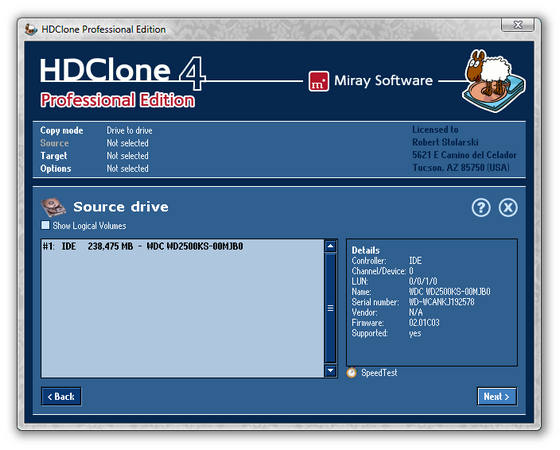This screenshot has width=560, height=450.
Task: Click the drive list scroll up arrow
Action: [330, 246]
